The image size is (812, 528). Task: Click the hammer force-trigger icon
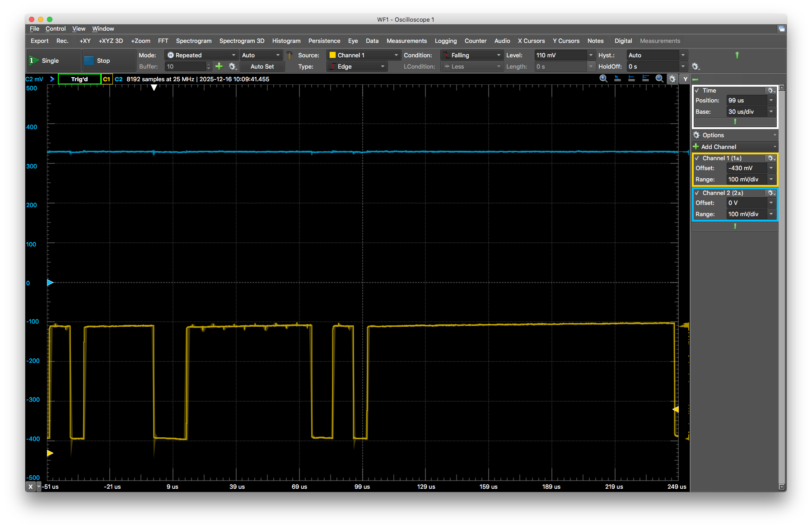[x=289, y=56]
